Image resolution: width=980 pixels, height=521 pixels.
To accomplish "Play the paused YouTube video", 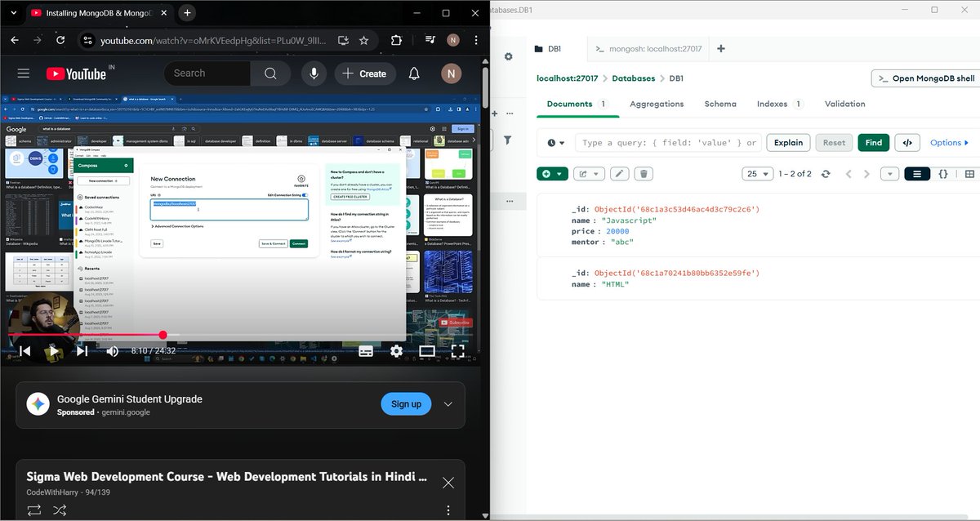I will pyautogui.click(x=53, y=351).
